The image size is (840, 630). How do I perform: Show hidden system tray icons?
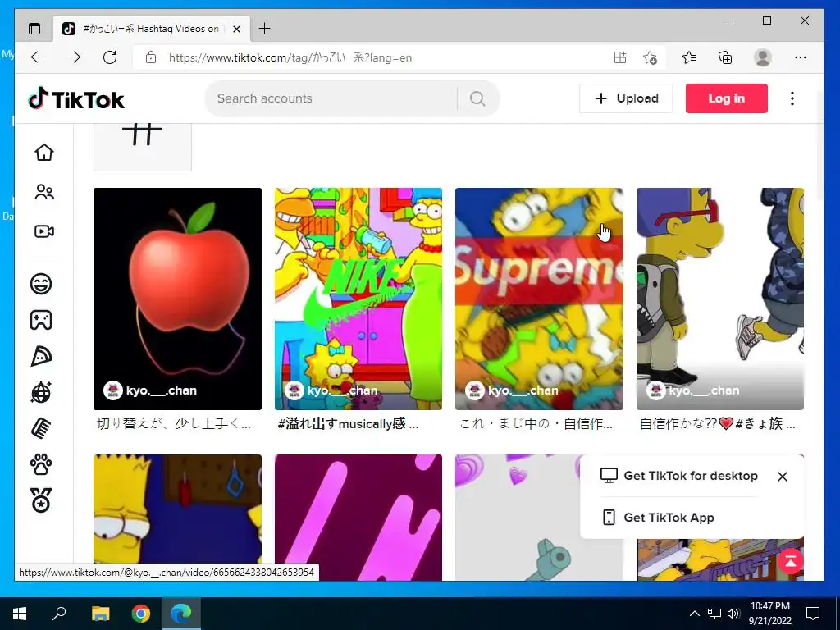coord(694,614)
